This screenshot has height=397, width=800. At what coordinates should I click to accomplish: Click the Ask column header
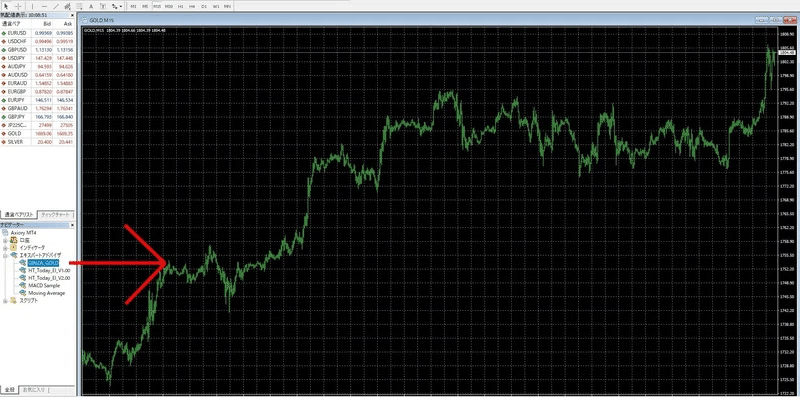[64, 24]
